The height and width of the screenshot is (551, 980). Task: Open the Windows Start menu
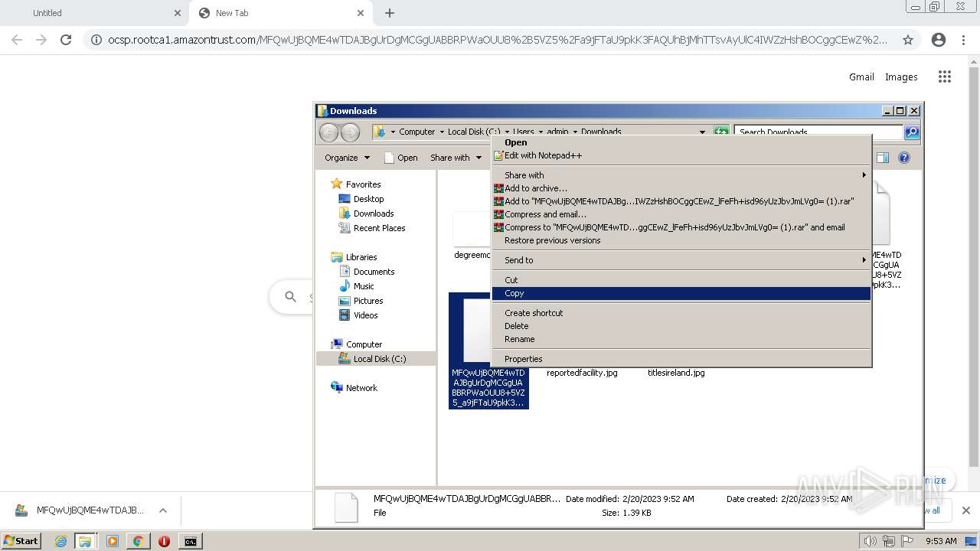pyautogui.click(x=21, y=541)
